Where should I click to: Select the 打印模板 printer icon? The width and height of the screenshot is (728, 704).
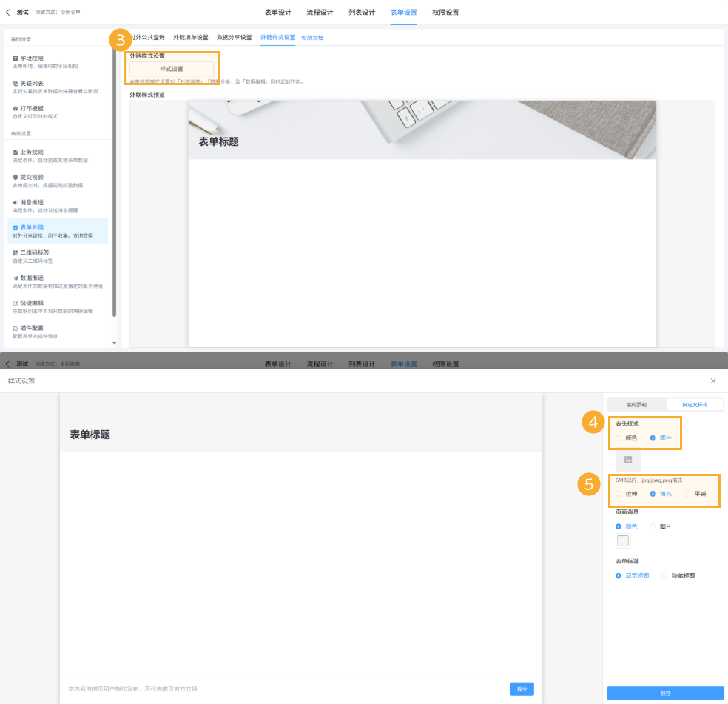16,108
